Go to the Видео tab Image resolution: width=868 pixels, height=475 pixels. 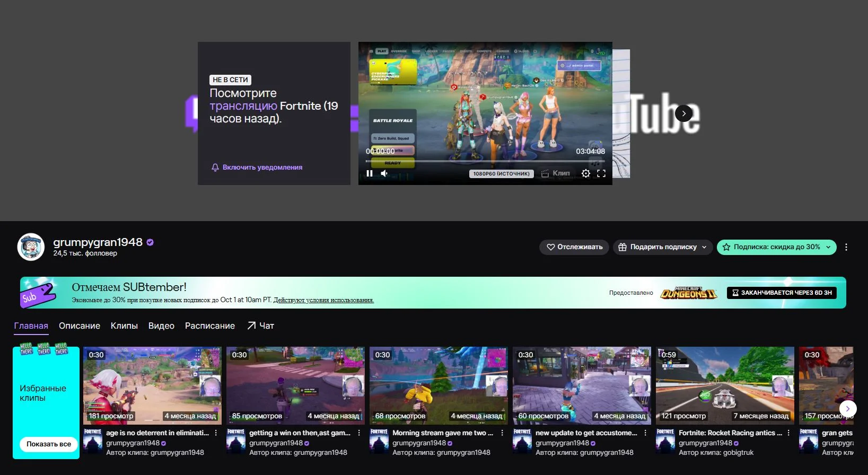(x=161, y=326)
